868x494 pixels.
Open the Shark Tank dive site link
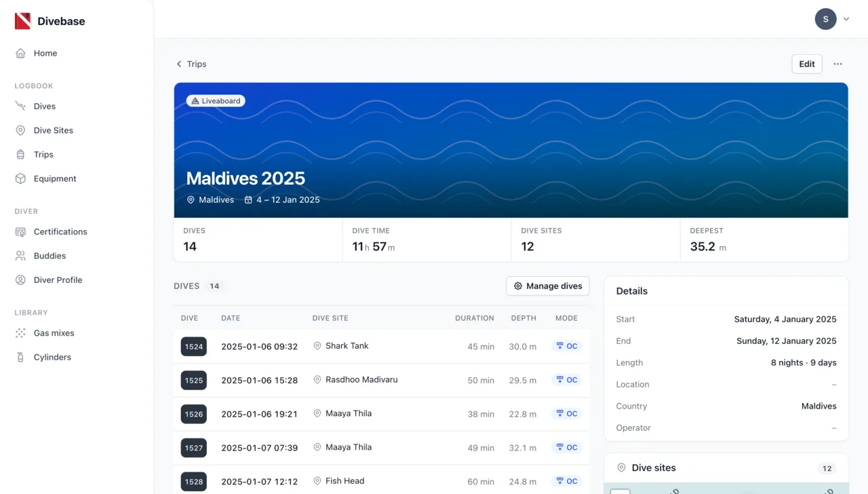tap(347, 346)
